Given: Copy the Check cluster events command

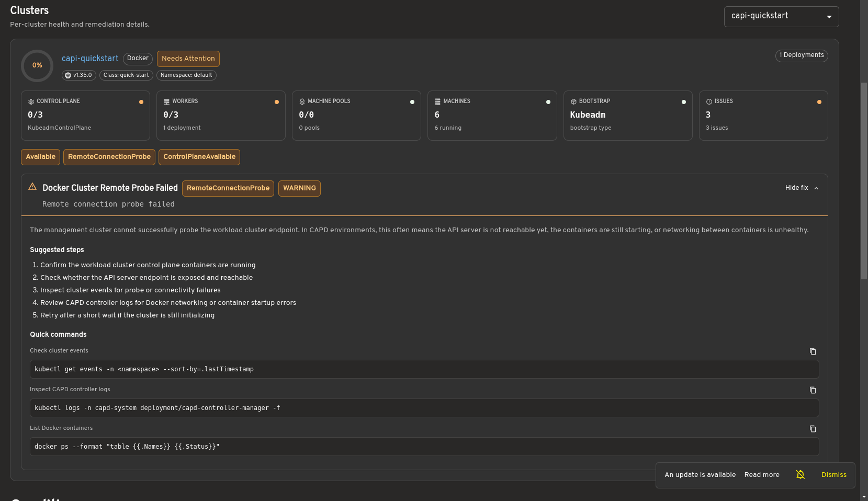Looking at the screenshot, I should 813,351.
